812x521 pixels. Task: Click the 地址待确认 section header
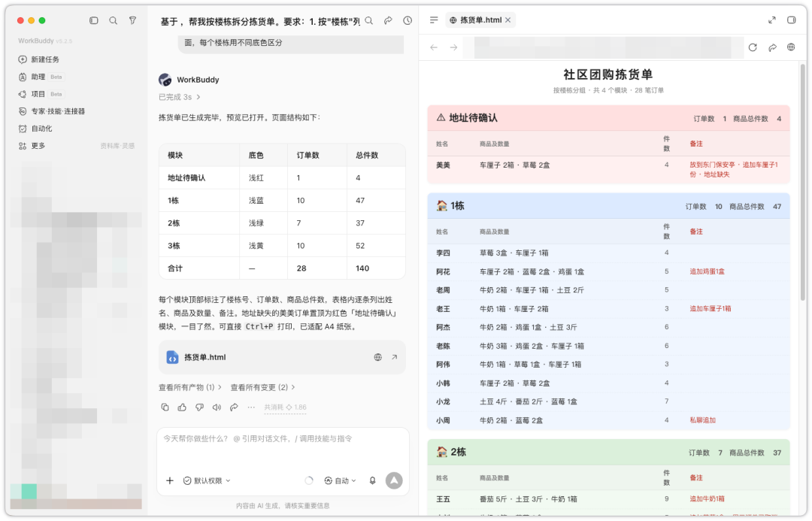click(x=608, y=119)
